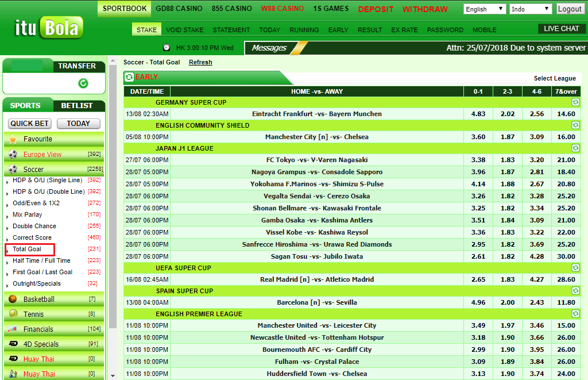Refresh the English Premier League odds
This screenshot has width=588, height=380.
[575, 313]
